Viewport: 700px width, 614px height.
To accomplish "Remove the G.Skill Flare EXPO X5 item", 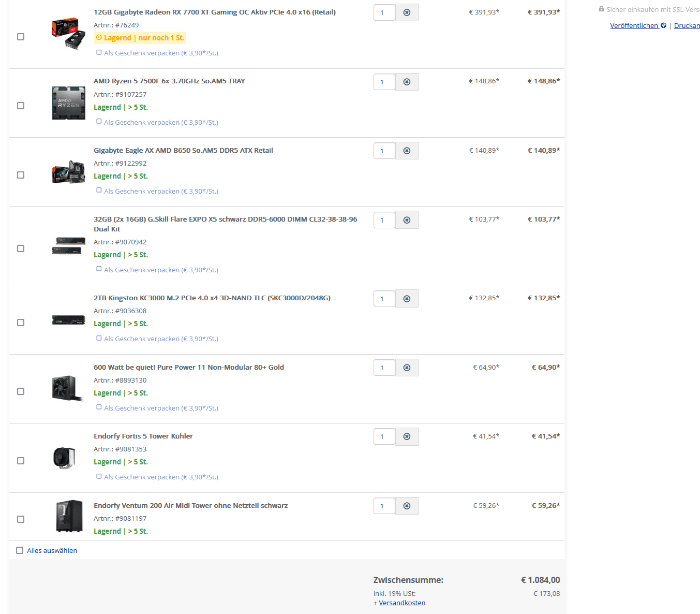I will tap(407, 220).
